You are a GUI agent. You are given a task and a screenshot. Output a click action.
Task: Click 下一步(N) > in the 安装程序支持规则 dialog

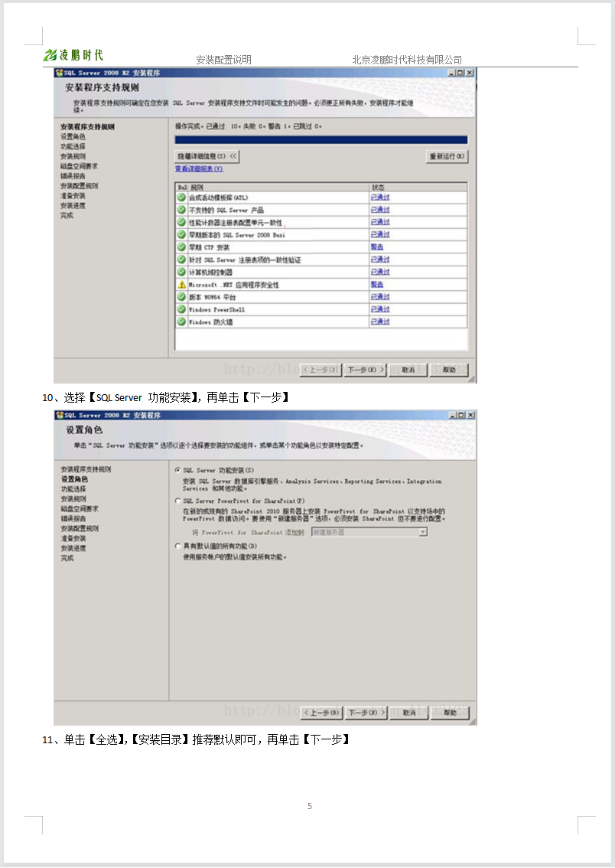pos(366,370)
